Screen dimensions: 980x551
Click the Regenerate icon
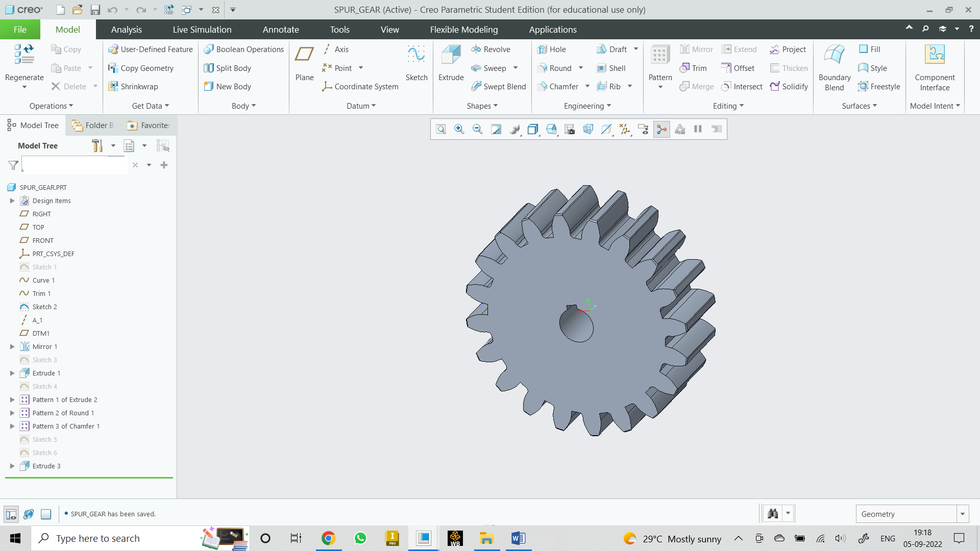tap(24, 54)
